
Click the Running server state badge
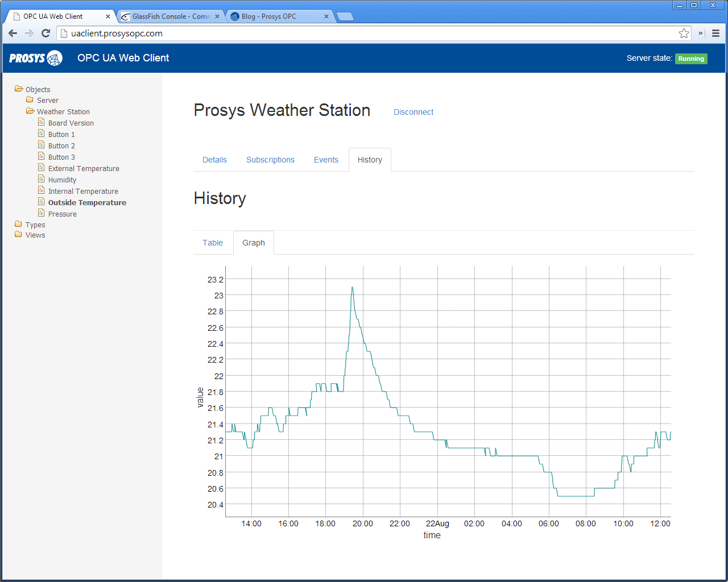click(x=691, y=59)
